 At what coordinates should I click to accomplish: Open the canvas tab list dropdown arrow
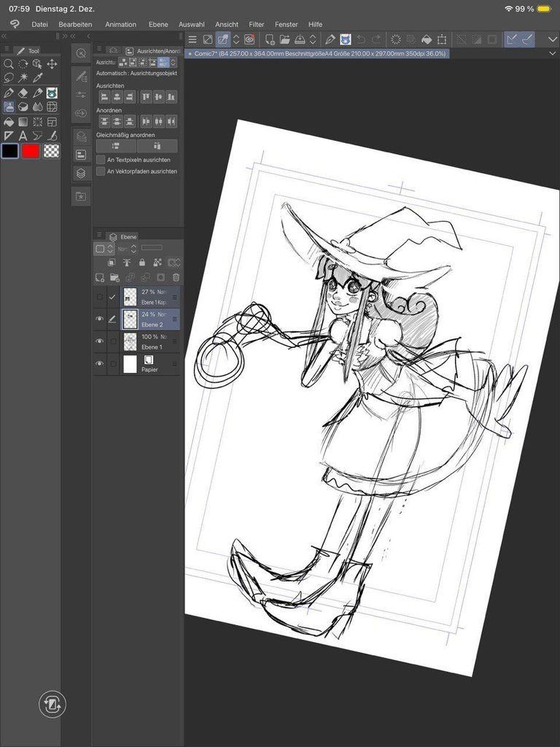click(x=552, y=53)
